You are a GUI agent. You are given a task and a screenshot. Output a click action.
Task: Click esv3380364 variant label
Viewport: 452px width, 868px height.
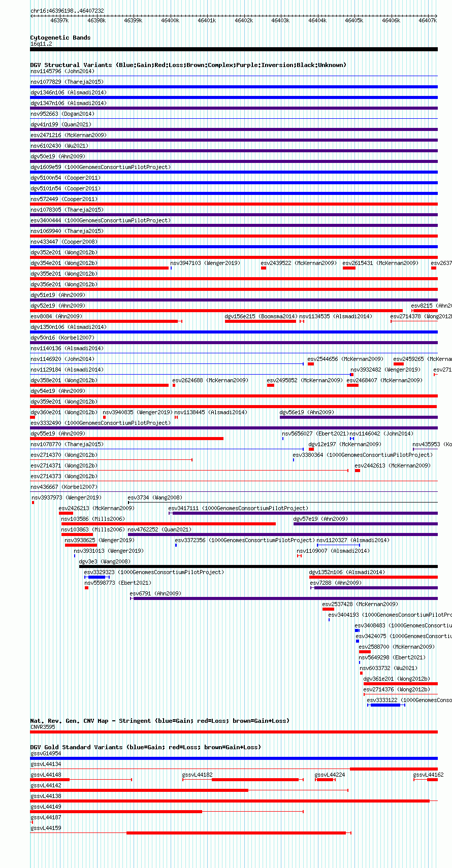coord(363,455)
